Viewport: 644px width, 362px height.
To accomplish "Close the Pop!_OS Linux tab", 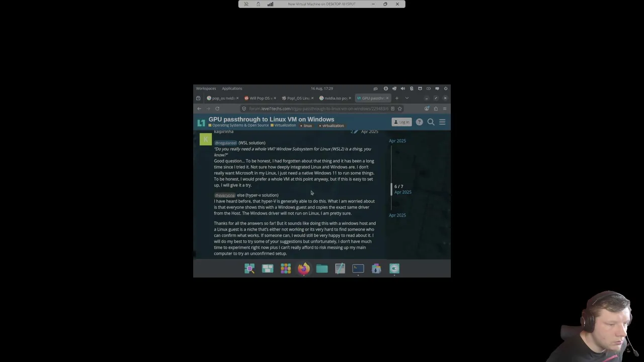I will pyautogui.click(x=312, y=98).
